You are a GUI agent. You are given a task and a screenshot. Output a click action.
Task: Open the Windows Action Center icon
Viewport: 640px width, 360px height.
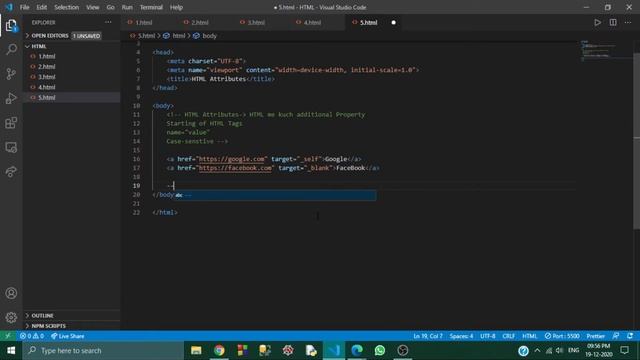(x=624, y=350)
